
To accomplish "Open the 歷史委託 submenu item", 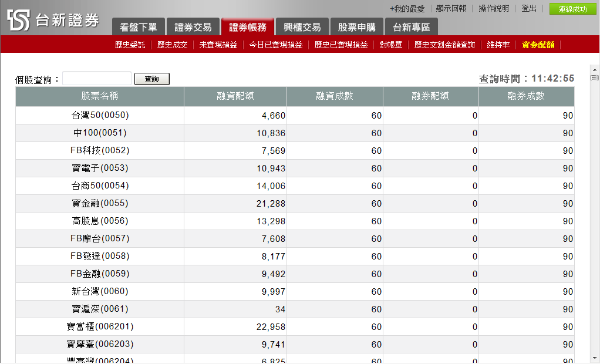I will click(130, 45).
